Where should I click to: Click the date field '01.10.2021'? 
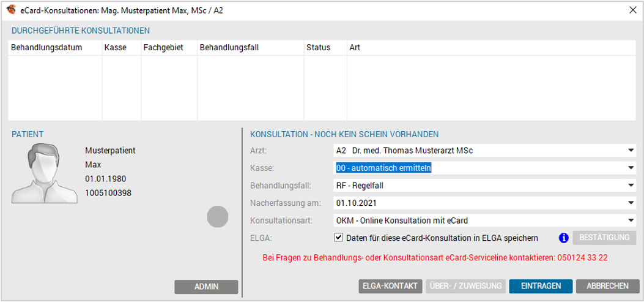pyautogui.click(x=484, y=203)
